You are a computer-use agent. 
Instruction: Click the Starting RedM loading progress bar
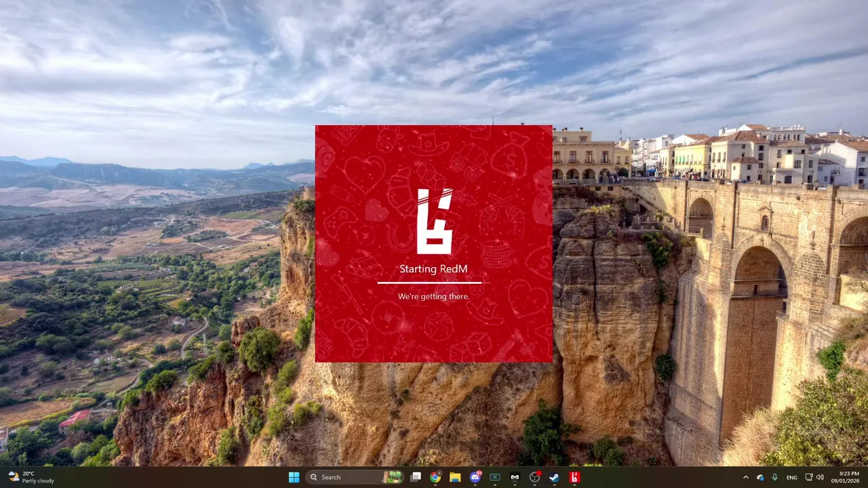click(x=429, y=283)
